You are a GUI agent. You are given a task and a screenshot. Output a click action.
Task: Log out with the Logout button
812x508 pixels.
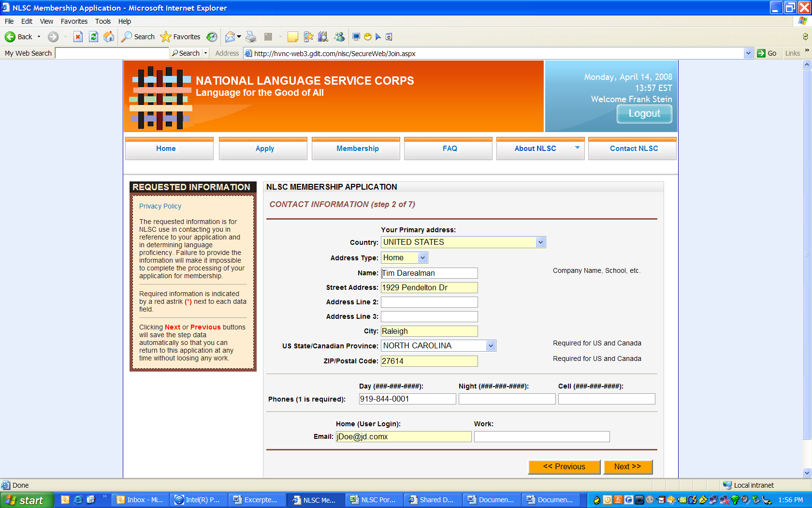644,114
